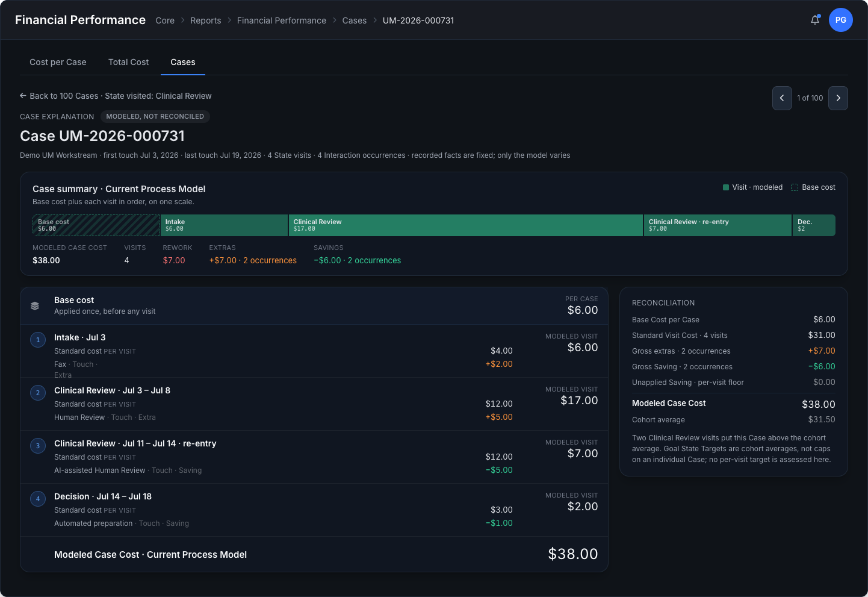
Task: Go to previous case with left chevron
Action: 782,98
